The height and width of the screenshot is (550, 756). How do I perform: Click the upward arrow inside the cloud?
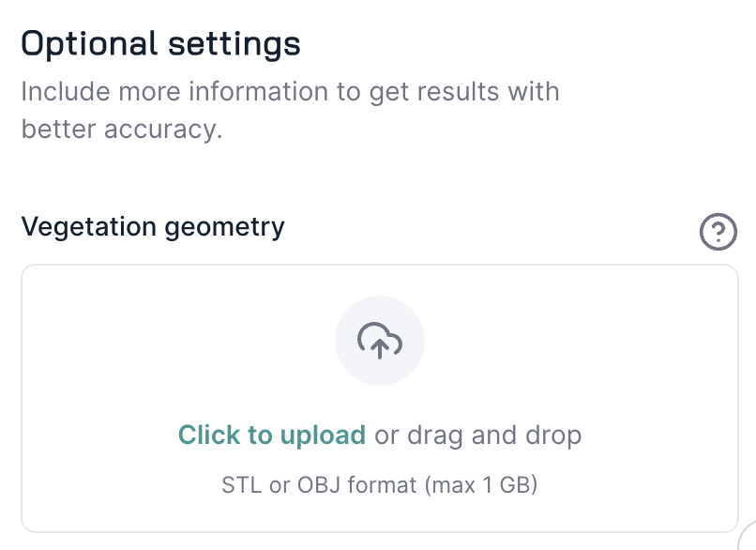pos(380,347)
